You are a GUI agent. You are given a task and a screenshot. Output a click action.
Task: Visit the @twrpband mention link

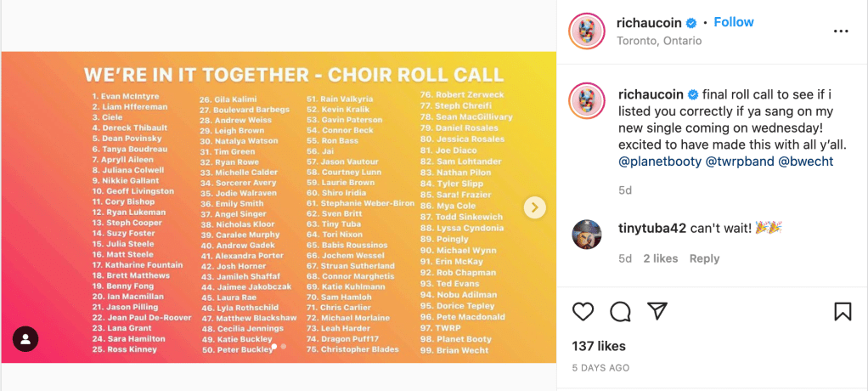739,161
